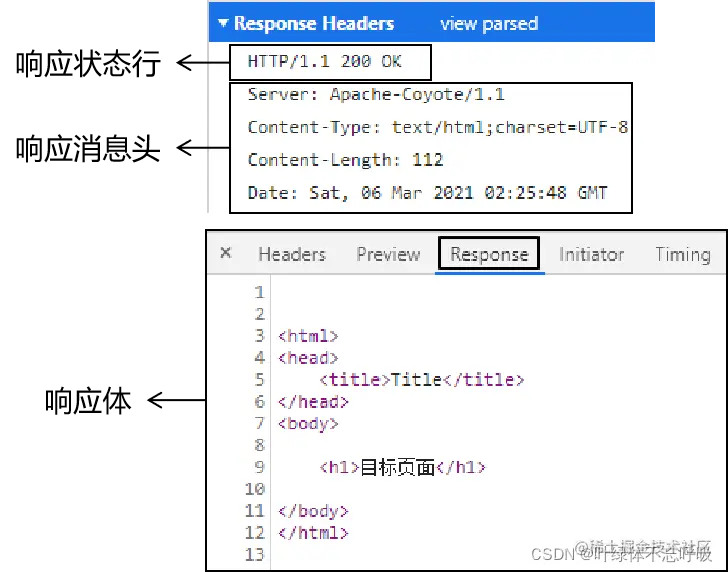Select the Response tab
The height and width of the screenshot is (572, 728).
489,254
